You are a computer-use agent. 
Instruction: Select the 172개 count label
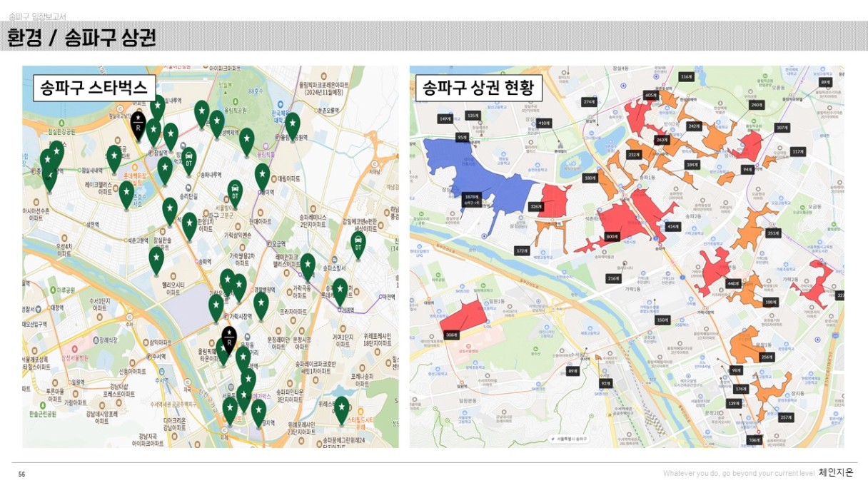click(x=522, y=250)
